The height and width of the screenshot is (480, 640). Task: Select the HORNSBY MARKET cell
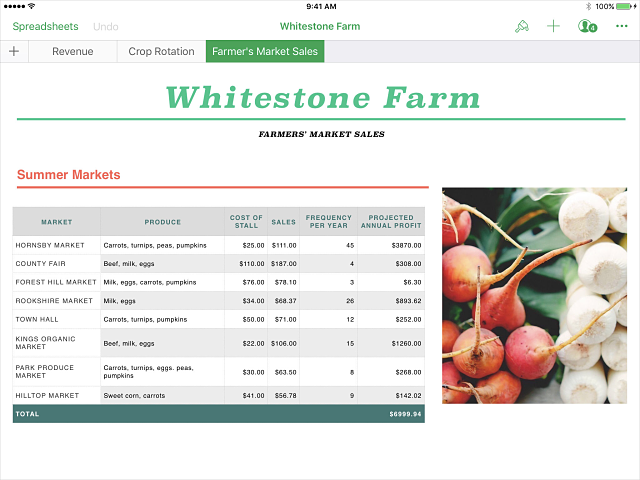57,245
